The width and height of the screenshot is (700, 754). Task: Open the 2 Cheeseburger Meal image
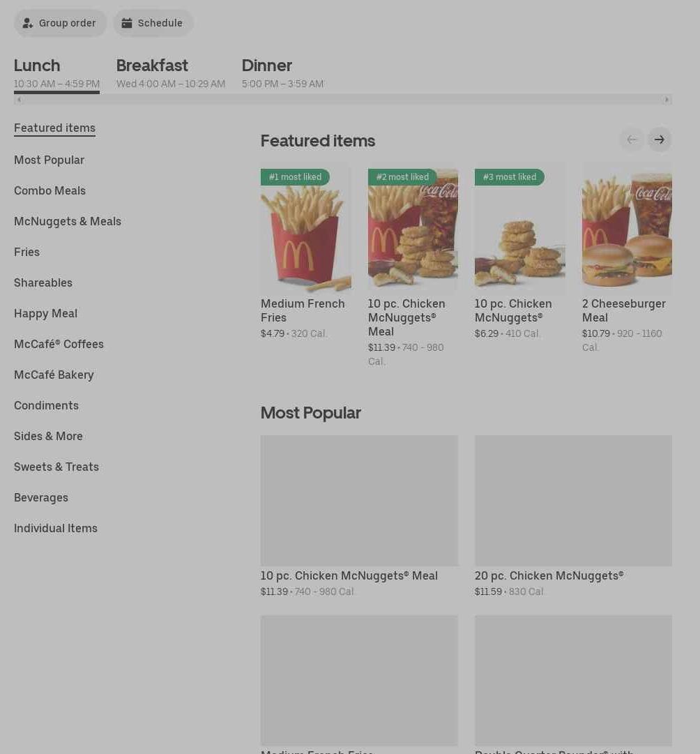pos(627,230)
